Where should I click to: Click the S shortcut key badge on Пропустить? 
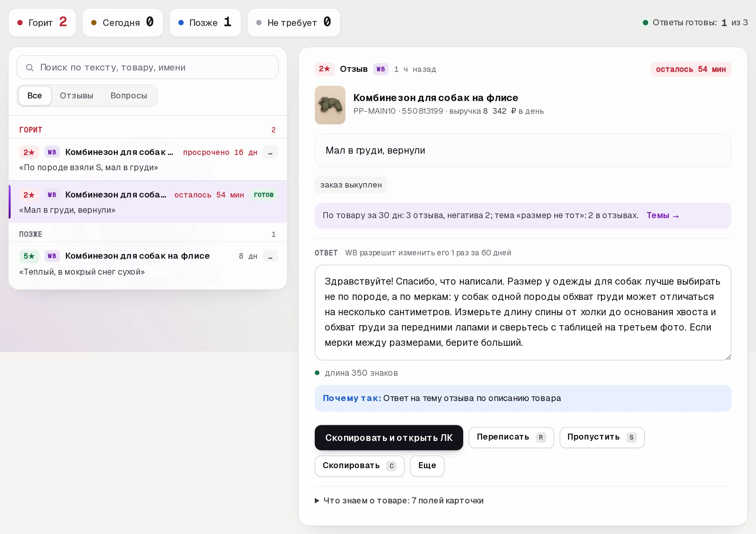coord(631,437)
